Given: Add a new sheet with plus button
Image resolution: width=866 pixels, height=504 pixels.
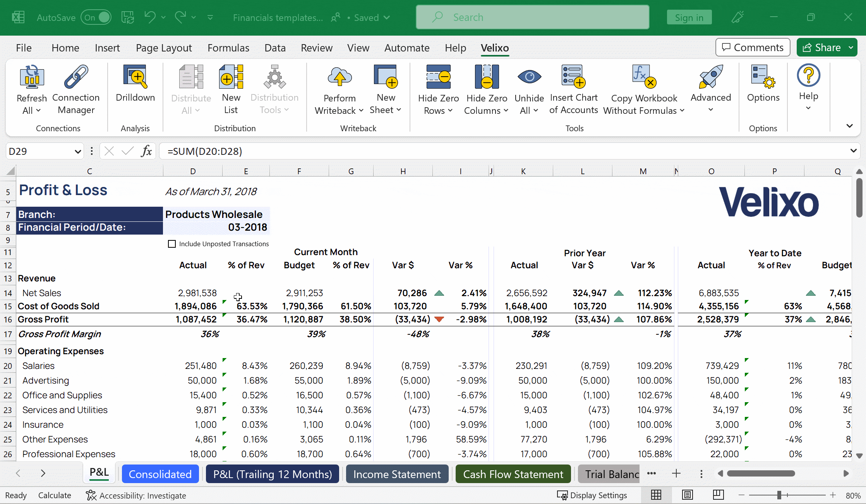Looking at the screenshot, I should click(x=676, y=473).
